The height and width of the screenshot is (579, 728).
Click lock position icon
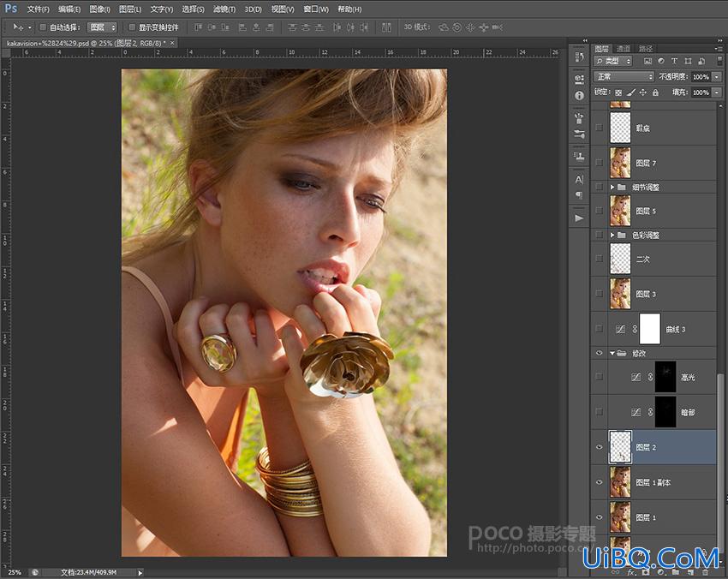point(643,93)
